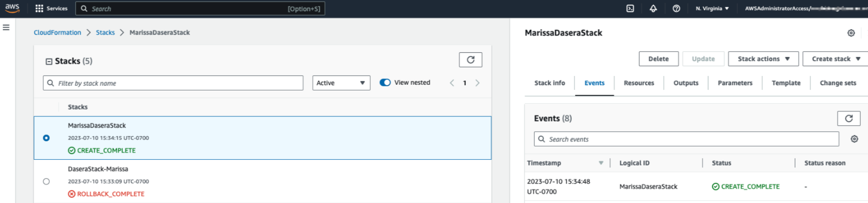Image resolution: width=868 pixels, height=203 pixels.
Task: Click the 2023-07-10 15:34:15 stack timestamp
Action: [109, 138]
